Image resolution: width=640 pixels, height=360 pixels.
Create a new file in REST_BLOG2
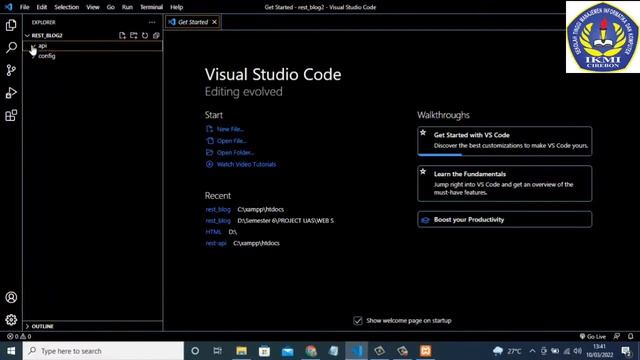[x=122, y=36]
